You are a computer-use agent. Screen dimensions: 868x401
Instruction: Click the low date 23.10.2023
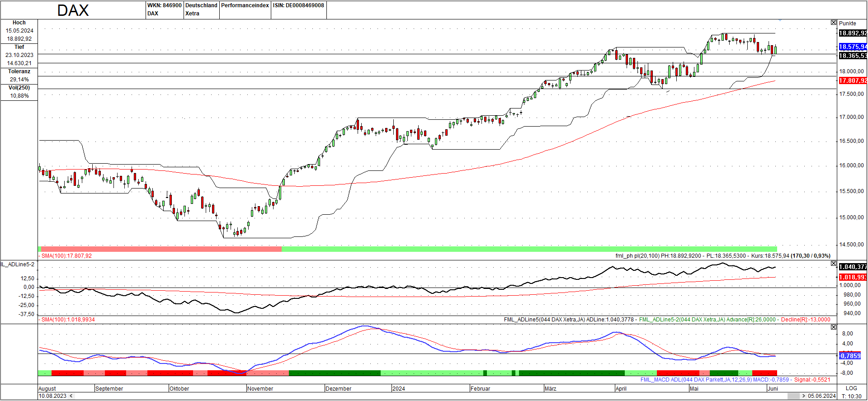(19, 55)
